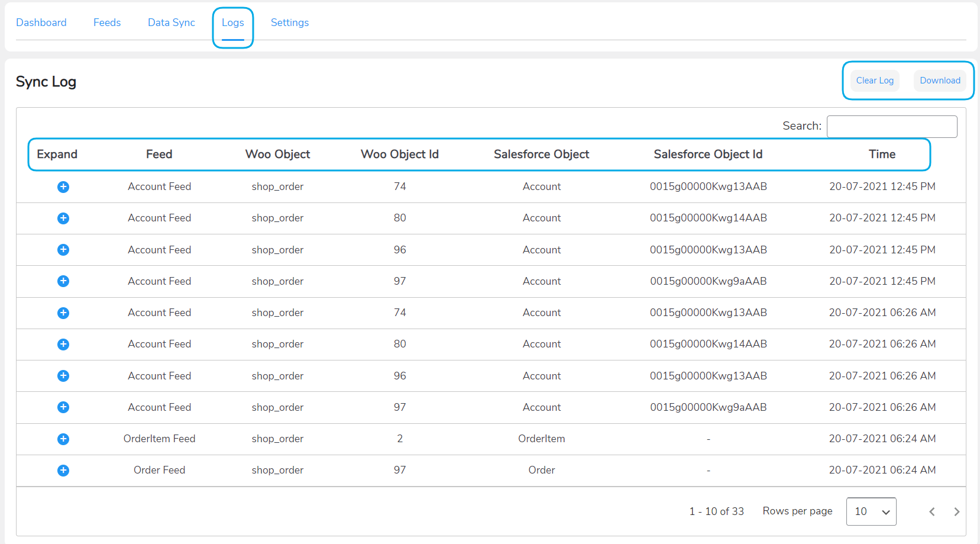Click time of the Order Feed row
980x544 pixels.
click(x=882, y=470)
